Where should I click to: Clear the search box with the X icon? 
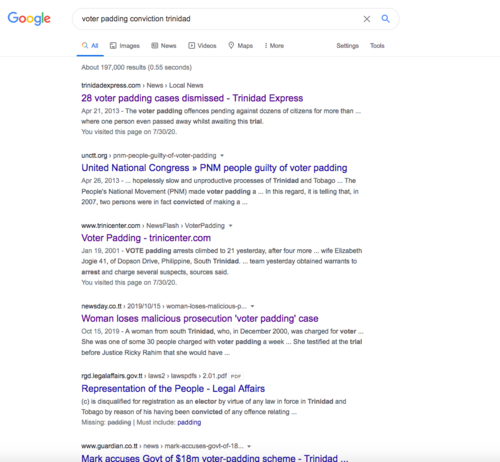[x=367, y=19]
